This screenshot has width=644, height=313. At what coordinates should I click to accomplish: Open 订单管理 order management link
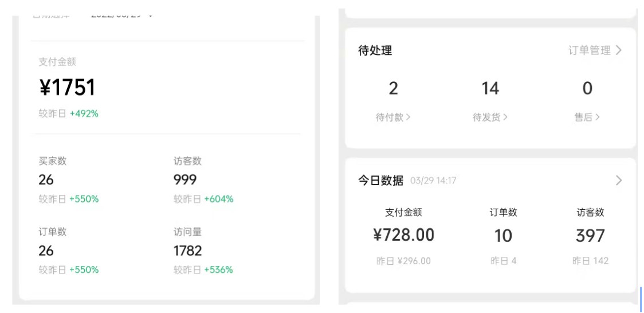pos(590,50)
